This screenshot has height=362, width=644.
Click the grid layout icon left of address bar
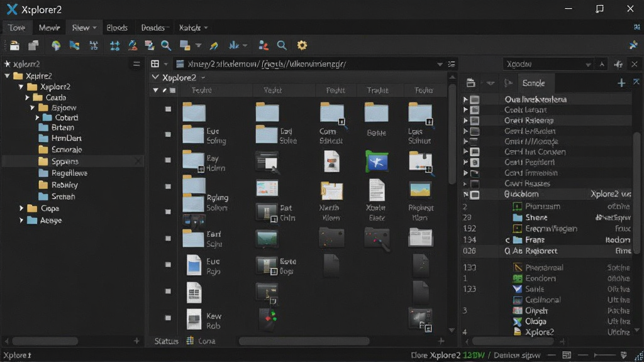pos(155,64)
